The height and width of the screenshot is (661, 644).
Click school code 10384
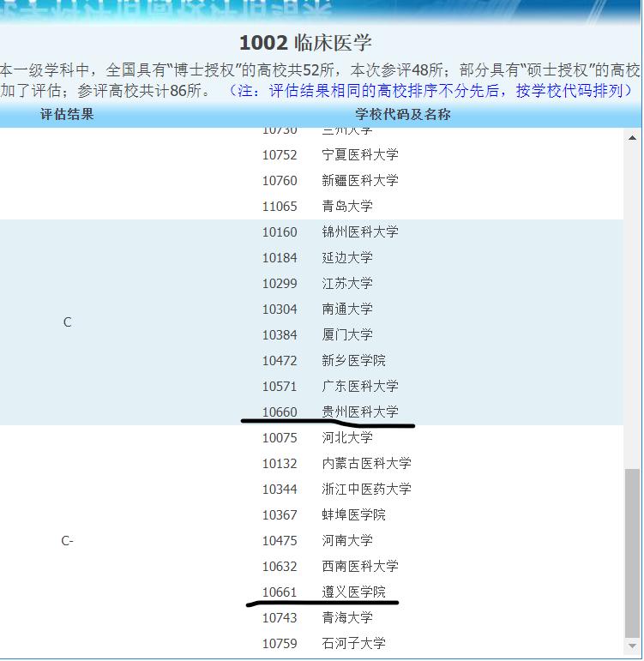click(x=280, y=335)
